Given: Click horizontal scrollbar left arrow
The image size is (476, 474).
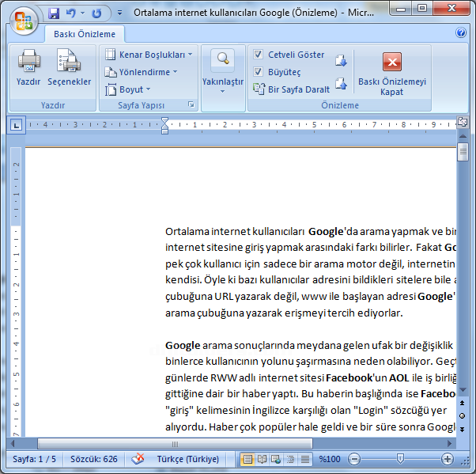Looking at the screenshot, I should click(x=13, y=444).
